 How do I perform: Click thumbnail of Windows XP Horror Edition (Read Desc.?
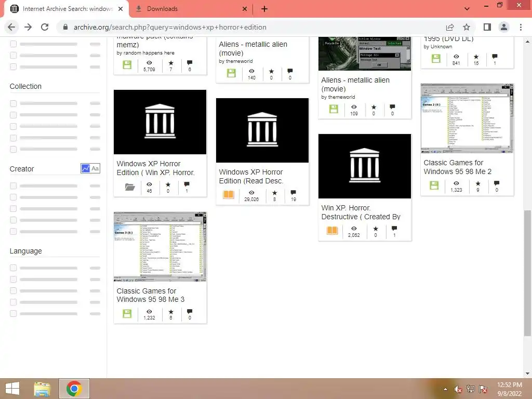pyautogui.click(x=262, y=130)
